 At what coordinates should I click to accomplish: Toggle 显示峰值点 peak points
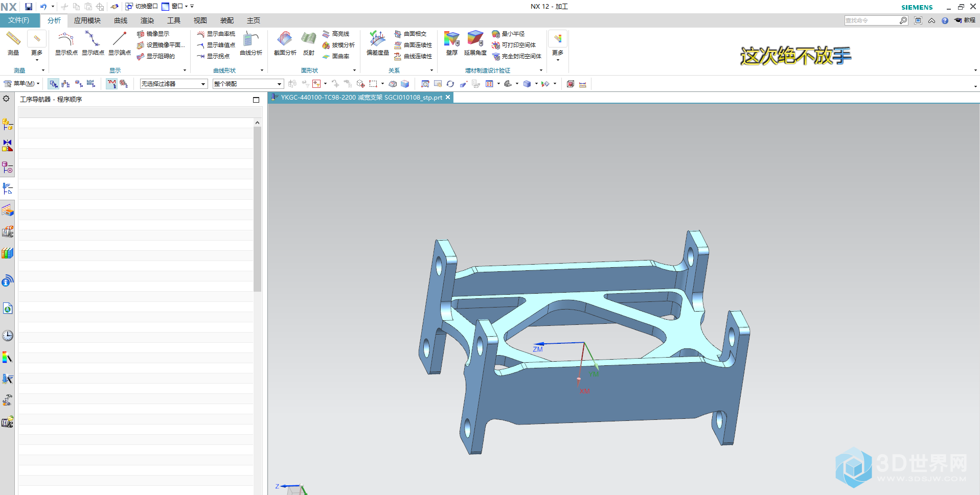point(216,45)
